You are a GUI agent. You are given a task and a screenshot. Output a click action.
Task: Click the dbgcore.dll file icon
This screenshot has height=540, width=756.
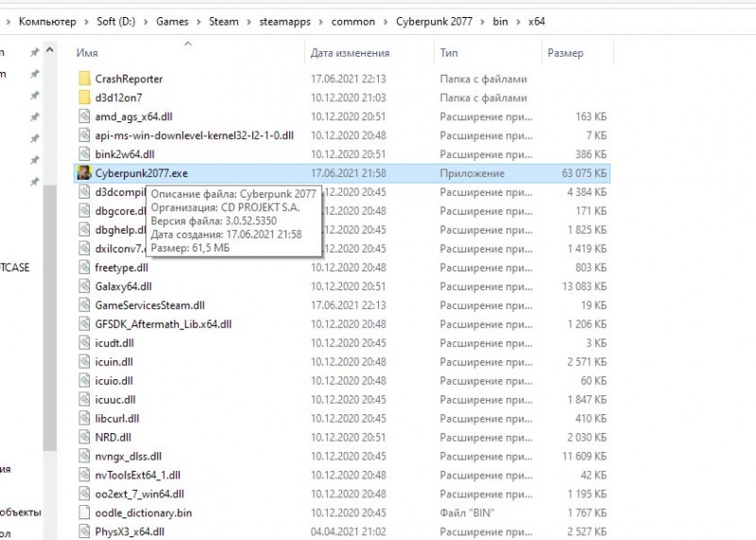(84, 211)
